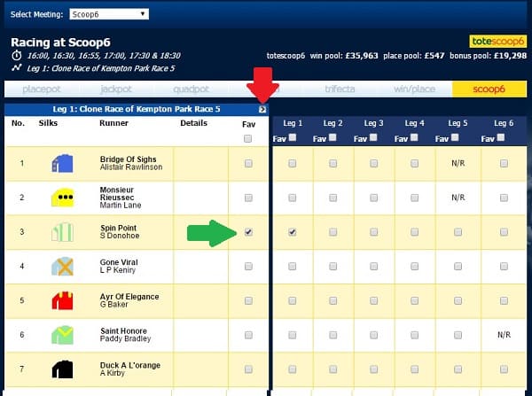This screenshot has height=396, width=532.
Task: Untick Leg 1 checkbox for runner 3
Action: (x=292, y=232)
